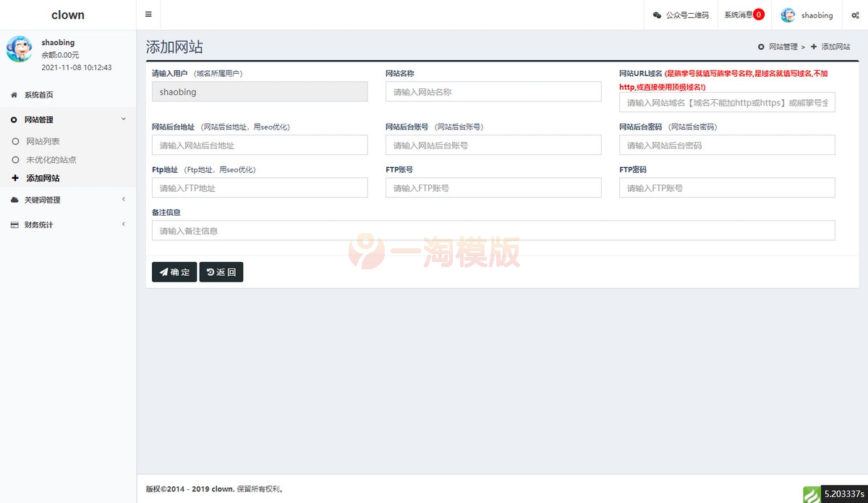This screenshot has width=868, height=503.
Task: Click the 返回 back button
Action: tap(221, 272)
